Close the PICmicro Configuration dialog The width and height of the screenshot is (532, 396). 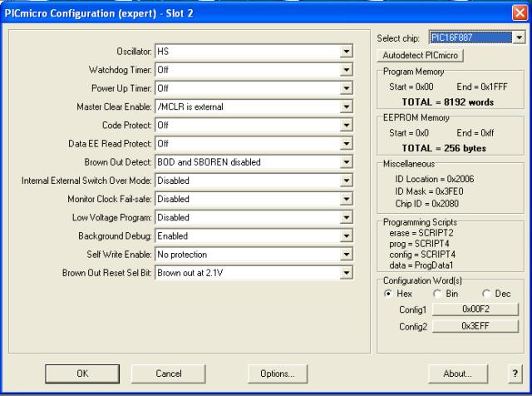[x=520, y=13]
